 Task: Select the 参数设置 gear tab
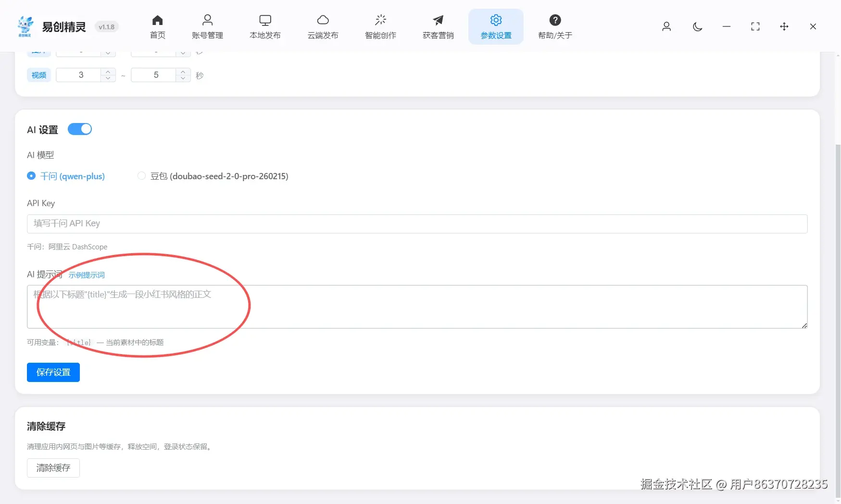click(496, 27)
